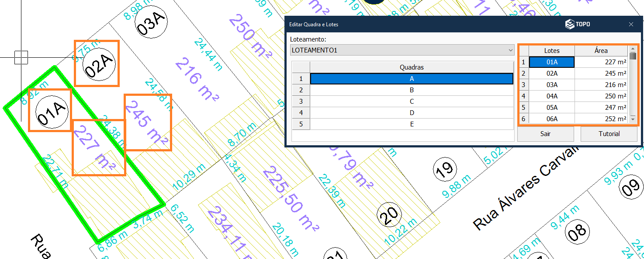This screenshot has width=644, height=259.
Task: Close the Editar Quadra e Lotes dialog
Action: (x=631, y=24)
